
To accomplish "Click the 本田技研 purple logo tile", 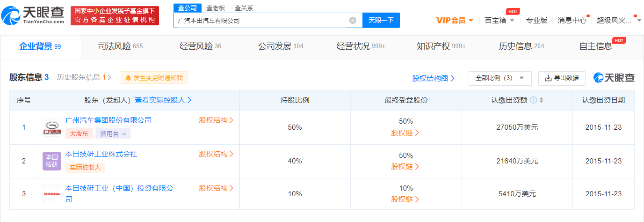I will [51, 161].
